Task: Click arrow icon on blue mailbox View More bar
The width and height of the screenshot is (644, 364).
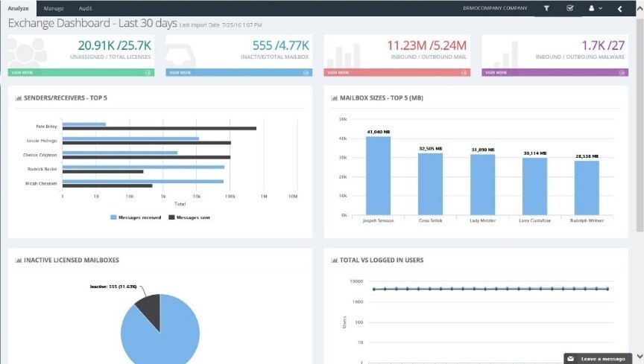Action: click(306, 73)
